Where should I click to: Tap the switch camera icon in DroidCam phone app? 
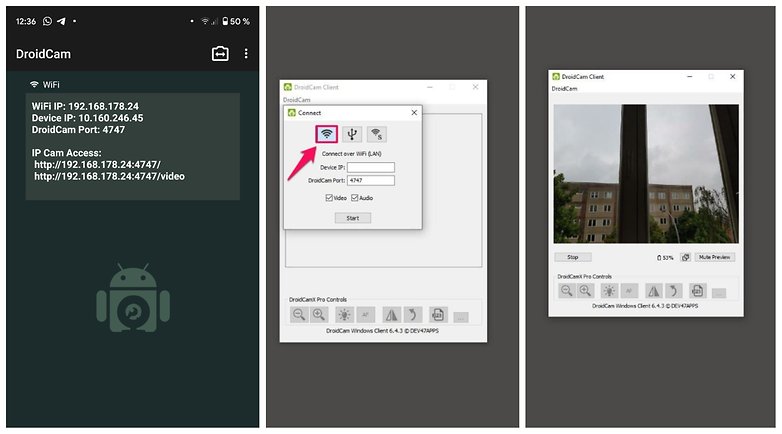pyautogui.click(x=220, y=54)
